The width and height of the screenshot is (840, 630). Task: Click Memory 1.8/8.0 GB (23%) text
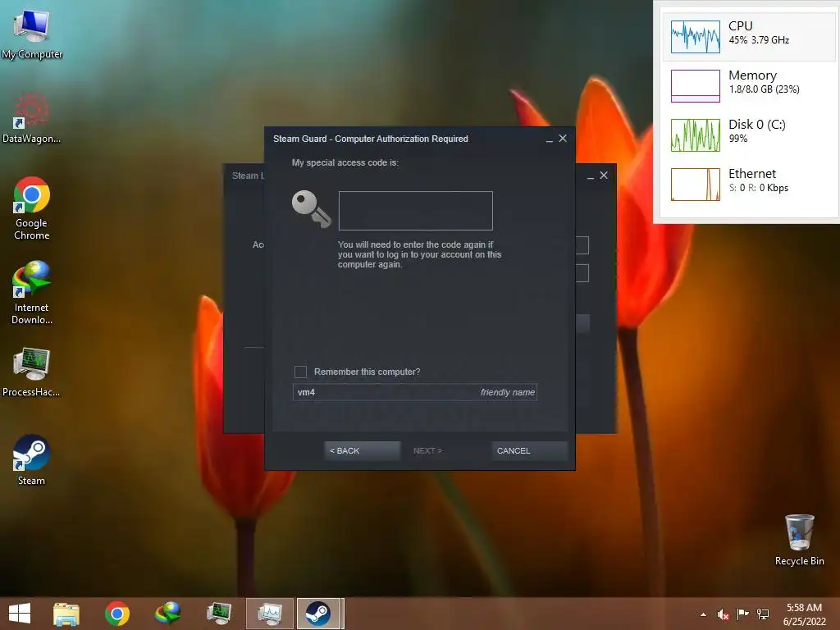(765, 89)
